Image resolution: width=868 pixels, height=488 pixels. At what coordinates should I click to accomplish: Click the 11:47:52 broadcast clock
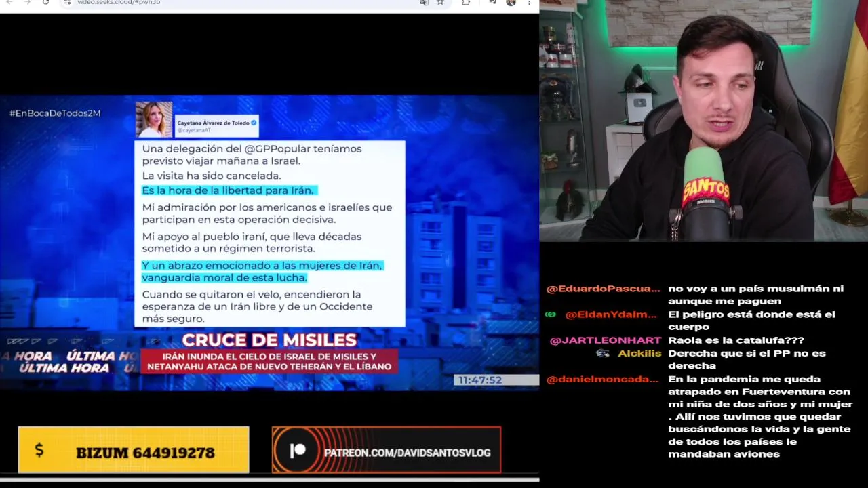tap(480, 380)
